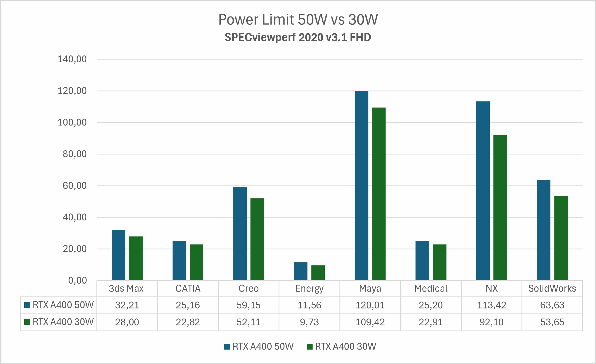Screen dimensions: 596x364
Task: Select the 120,01 value under Maya
Action: pos(370,305)
